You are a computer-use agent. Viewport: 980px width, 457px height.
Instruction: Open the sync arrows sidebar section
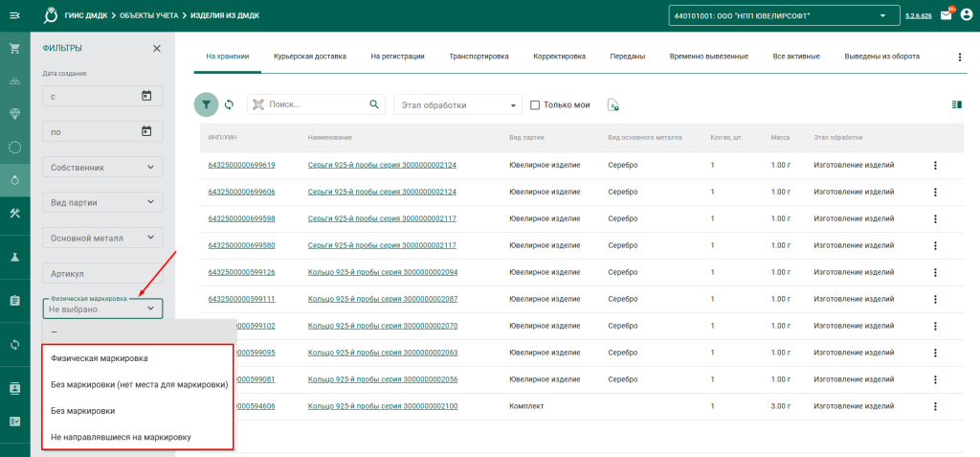pos(15,344)
